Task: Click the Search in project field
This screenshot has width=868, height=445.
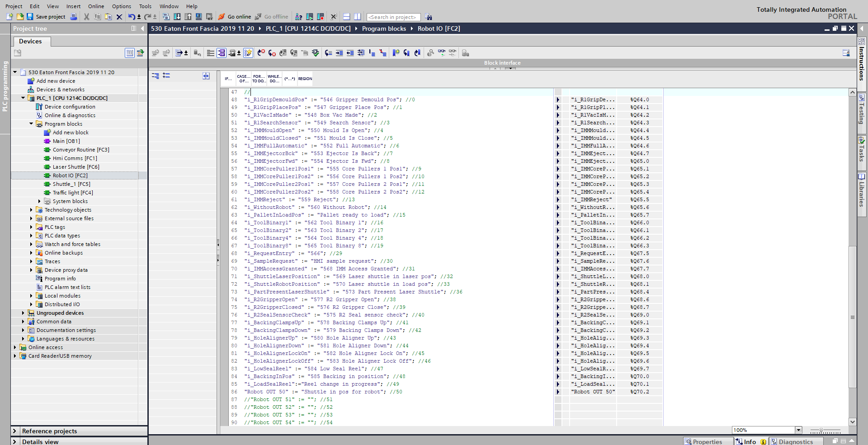Action: (393, 17)
